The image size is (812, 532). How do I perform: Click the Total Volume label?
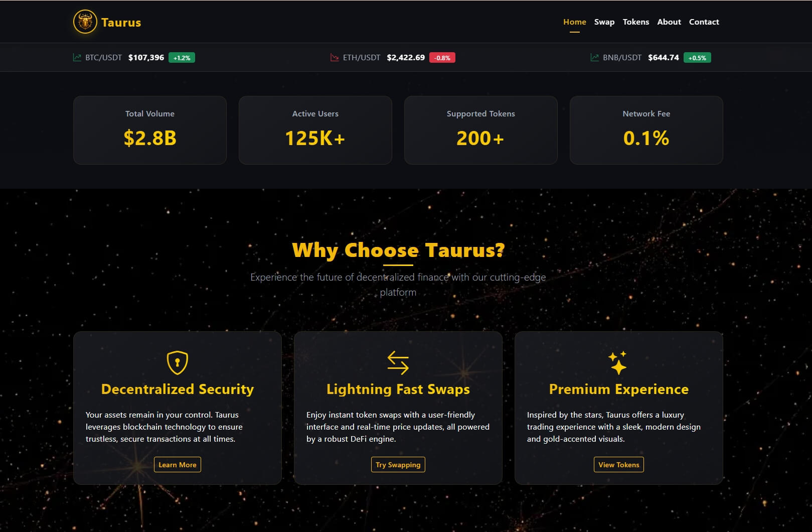pos(150,114)
